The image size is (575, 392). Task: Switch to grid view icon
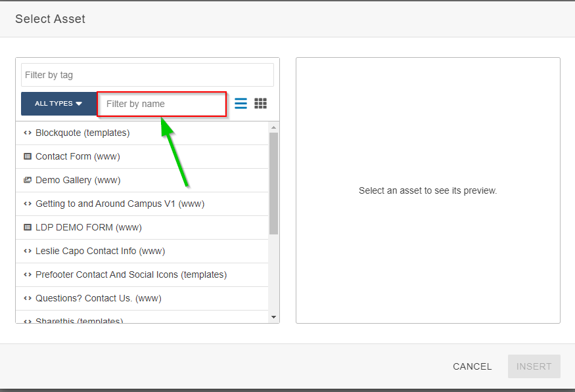pos(261,104)
